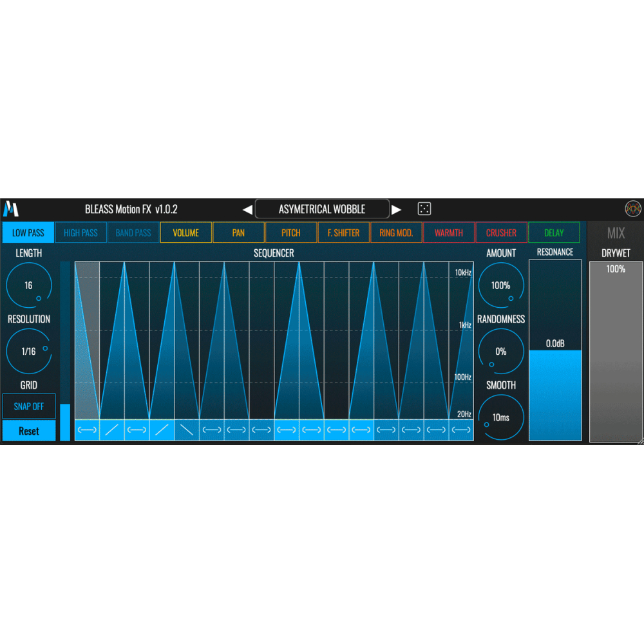Click the LENGTH knob showing 16
The image size is (644, 644).
28,285
